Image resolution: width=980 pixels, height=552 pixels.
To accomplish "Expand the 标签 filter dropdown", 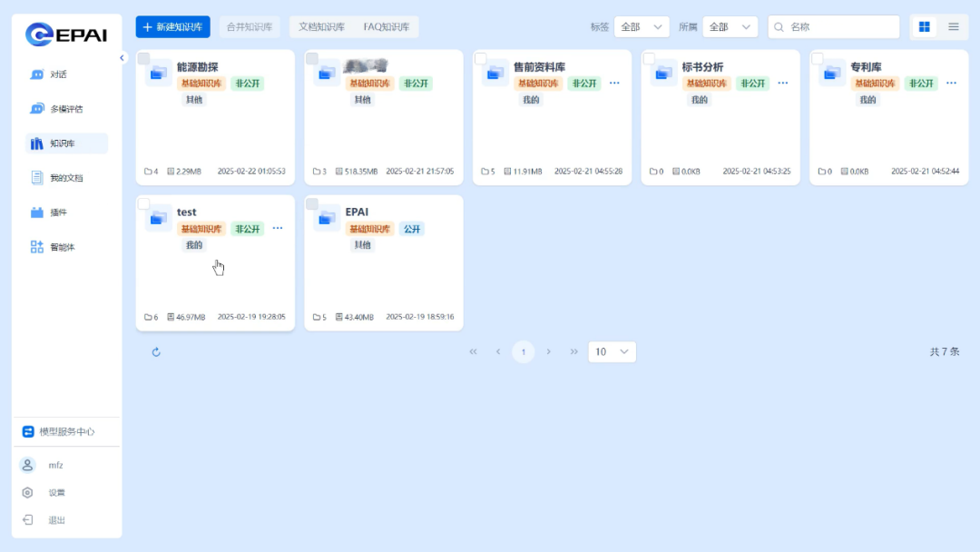I will point(642,27).
